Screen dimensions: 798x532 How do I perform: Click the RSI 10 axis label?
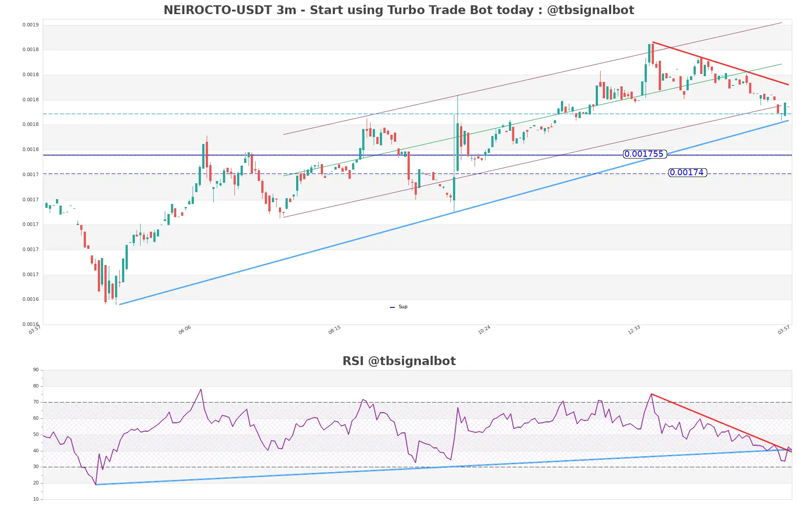(36, 499)
